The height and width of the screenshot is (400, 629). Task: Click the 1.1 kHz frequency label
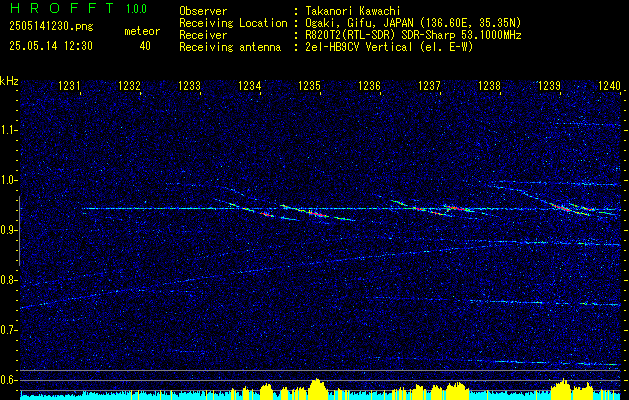pyautogui.click(x=8, y=130)
